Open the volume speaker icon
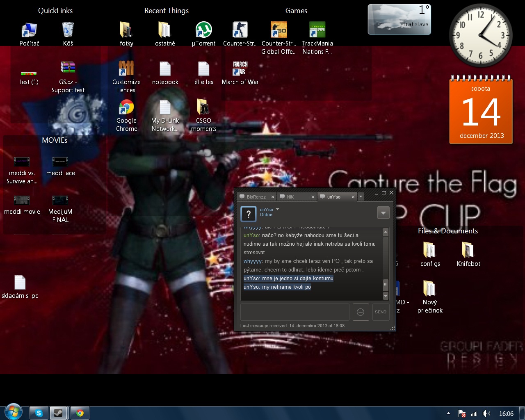525x420 pixels. [486, 413]
